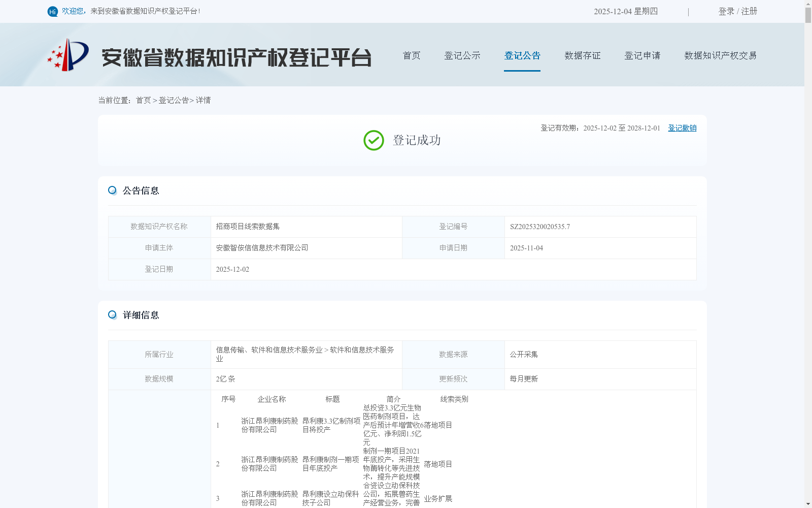Click the platform logo emblem

68,55
